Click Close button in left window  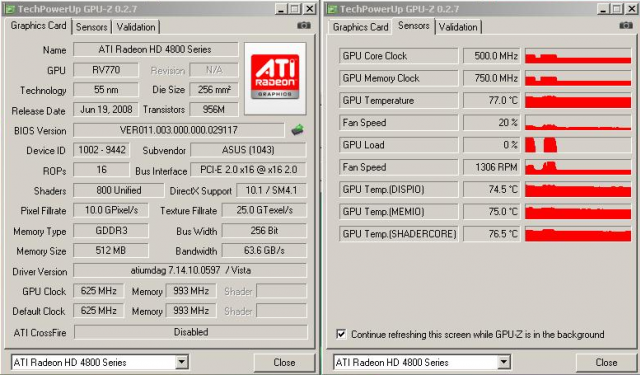pos(284,362)
